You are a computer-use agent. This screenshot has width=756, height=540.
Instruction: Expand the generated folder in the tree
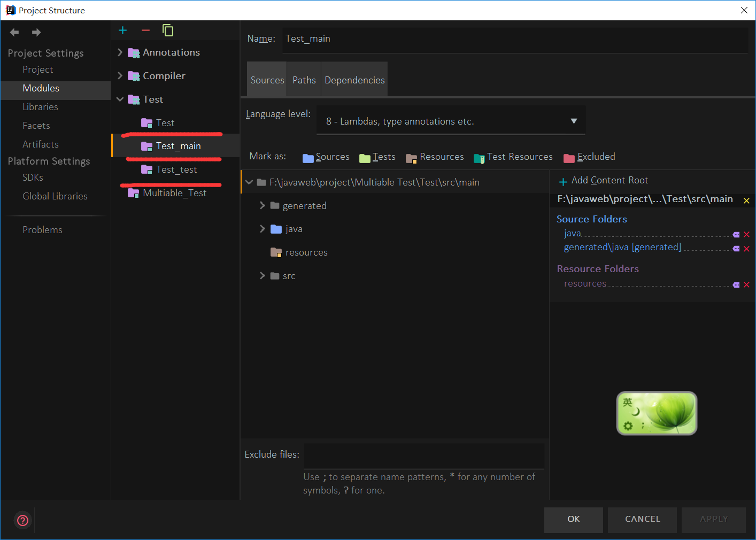point(262,205)
